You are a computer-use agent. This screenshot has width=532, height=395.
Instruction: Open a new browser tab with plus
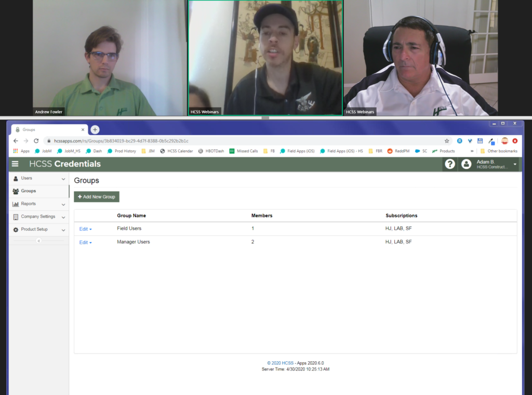(x=95, y=129)
